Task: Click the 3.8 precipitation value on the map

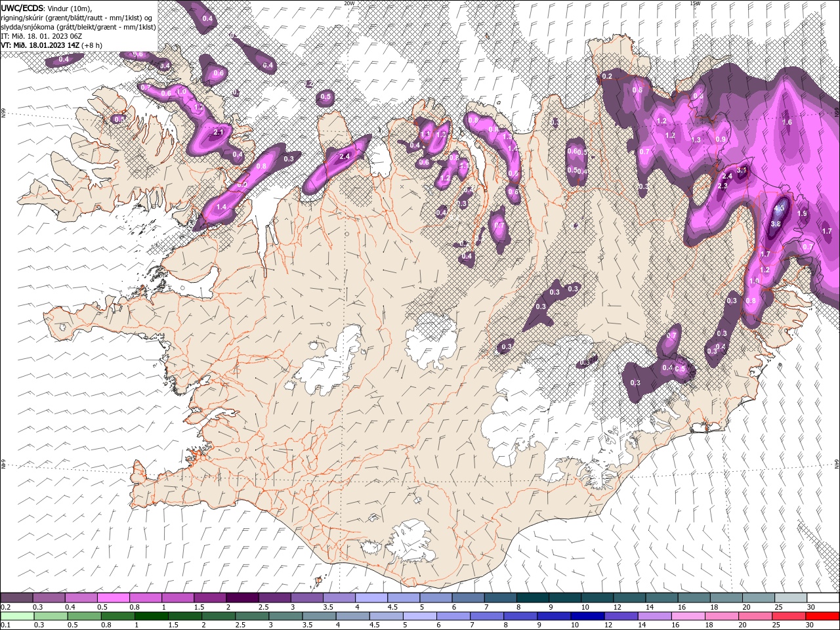Action: pos(775,224)
